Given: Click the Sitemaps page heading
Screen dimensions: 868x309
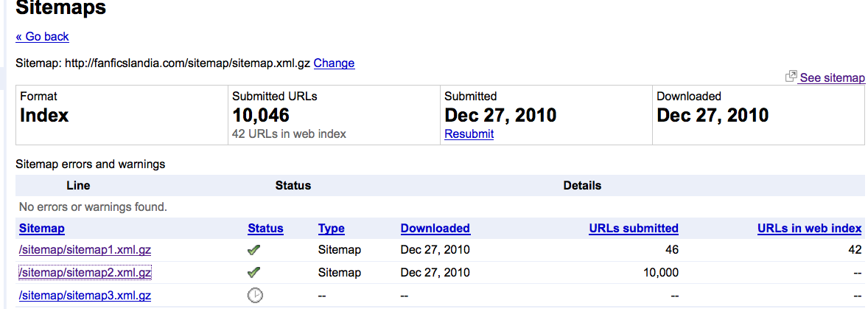Looking at the screenshot, I should [x=60, y=9].
